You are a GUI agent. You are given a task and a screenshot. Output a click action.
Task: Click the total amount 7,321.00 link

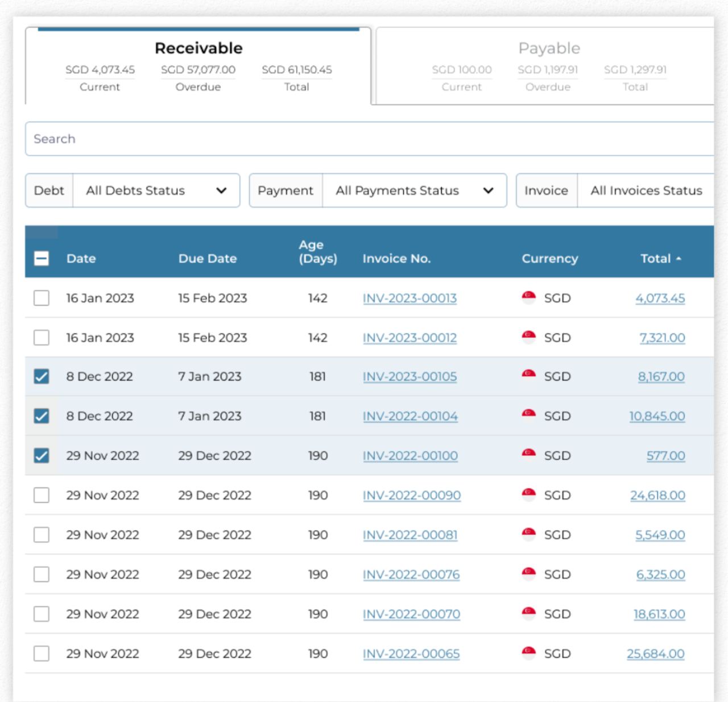click(662, 338)
